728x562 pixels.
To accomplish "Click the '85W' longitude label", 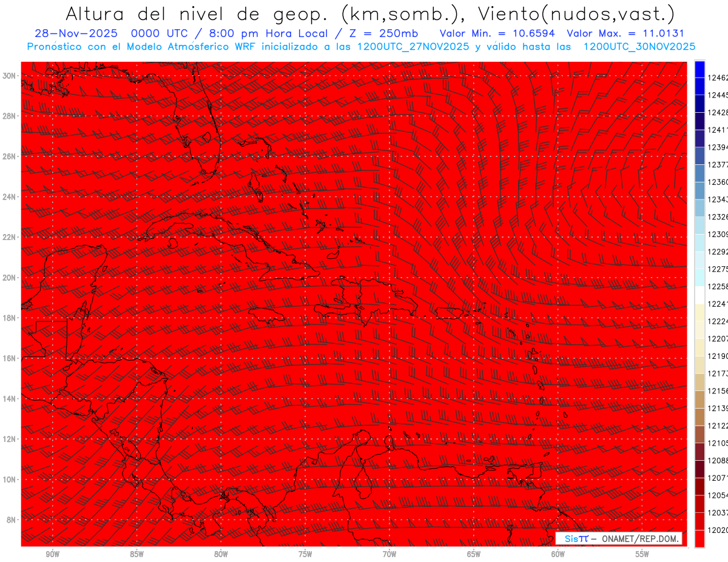I will [136, 554].
